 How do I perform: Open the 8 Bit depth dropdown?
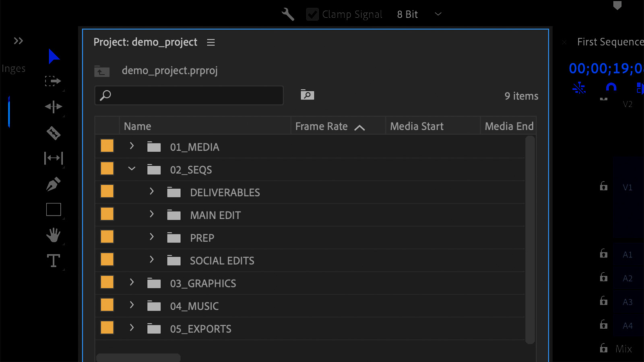(419, 14)
